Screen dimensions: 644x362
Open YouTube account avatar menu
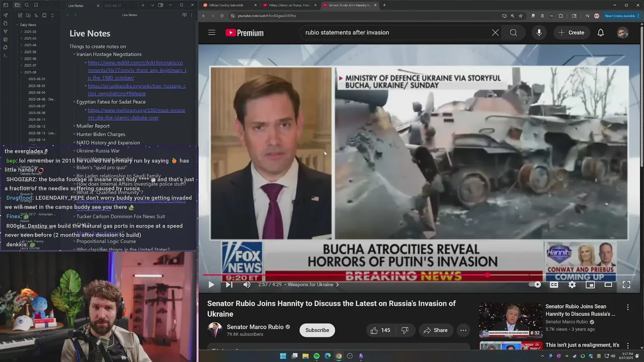623,33
